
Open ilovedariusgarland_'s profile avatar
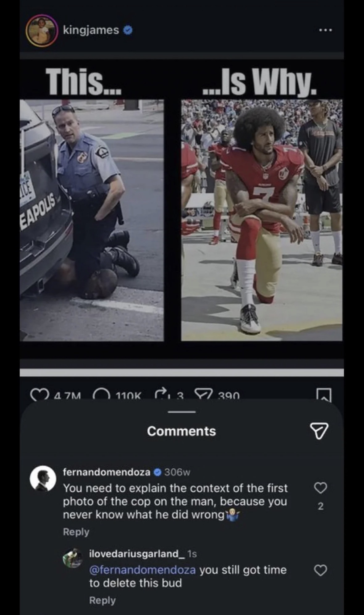click(x=73, y=558)
